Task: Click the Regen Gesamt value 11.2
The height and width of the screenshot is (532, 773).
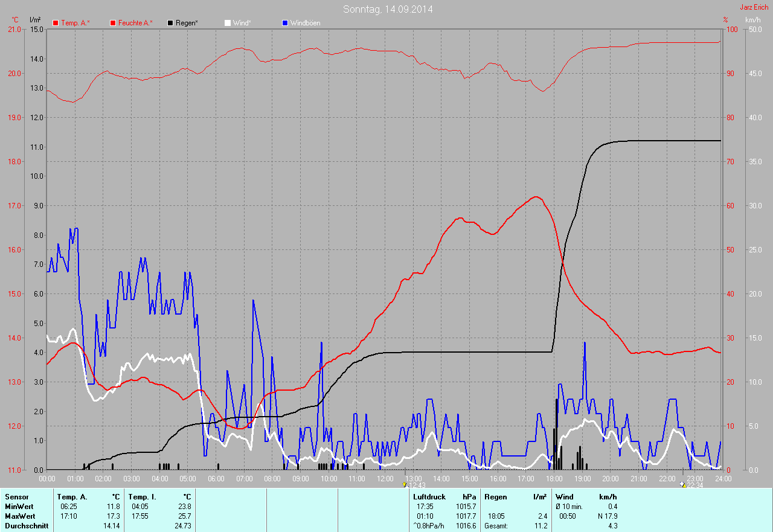Action: coord(540,526)
